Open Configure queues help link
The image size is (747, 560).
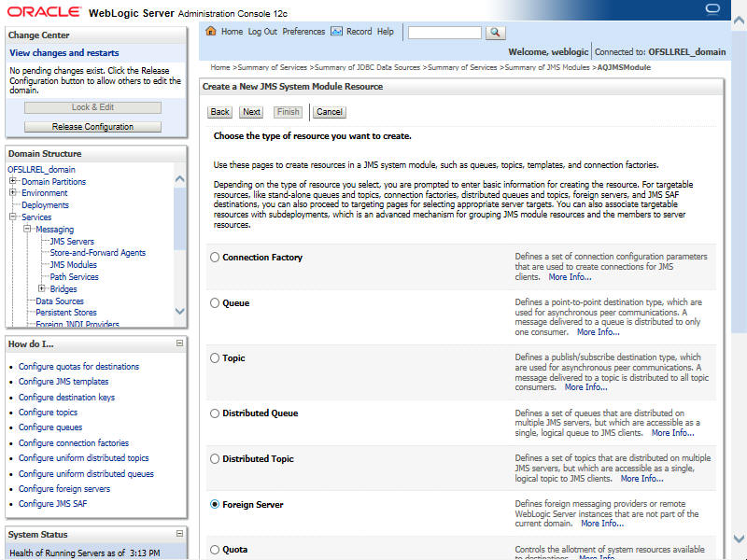click(50, 427)
